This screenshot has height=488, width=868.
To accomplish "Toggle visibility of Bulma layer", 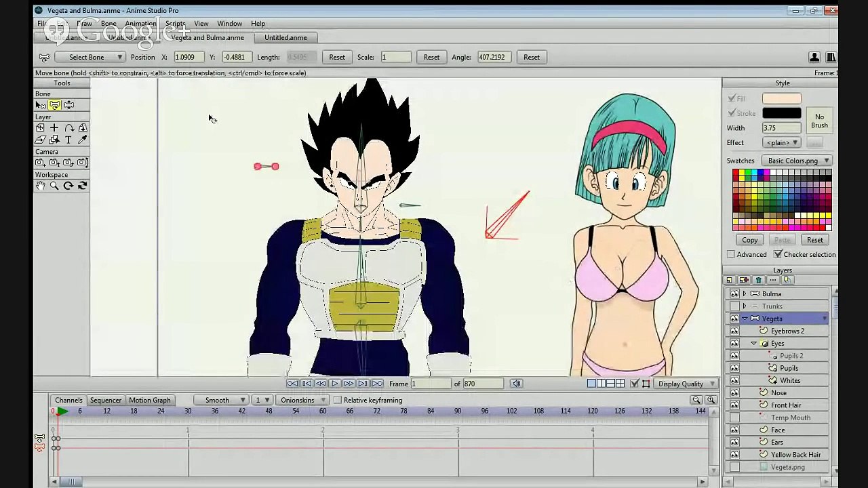I will pyautogui.click(x=734, y=294).
